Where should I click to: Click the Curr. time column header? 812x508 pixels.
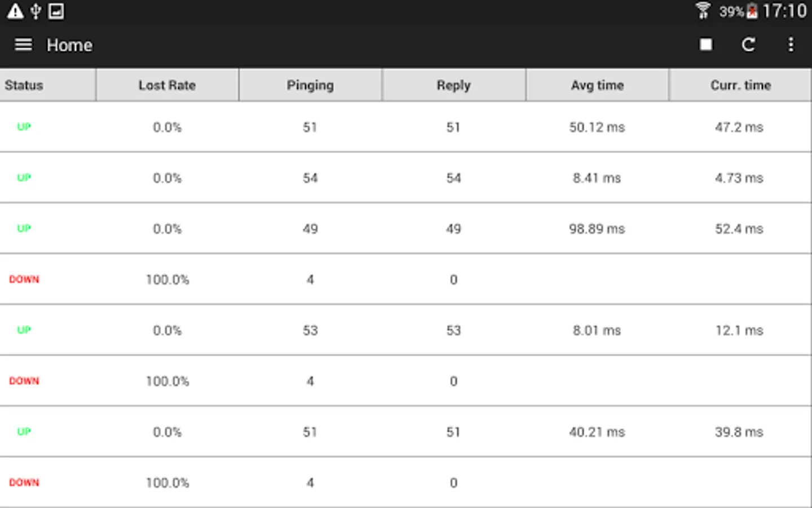[x=740, y=85]
